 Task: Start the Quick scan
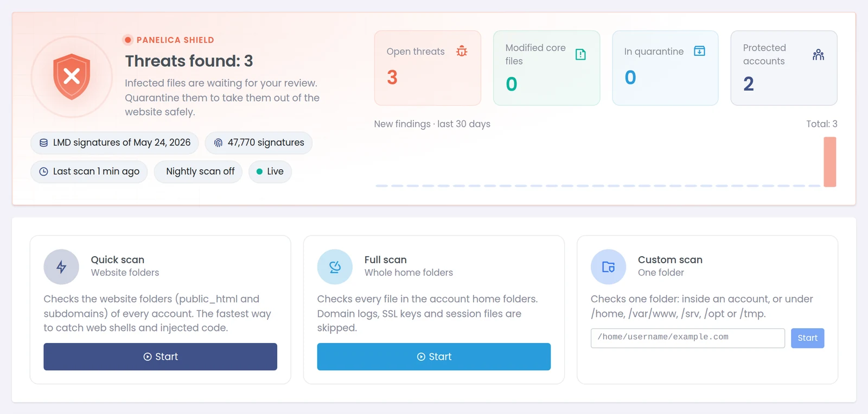pos(161,356)
